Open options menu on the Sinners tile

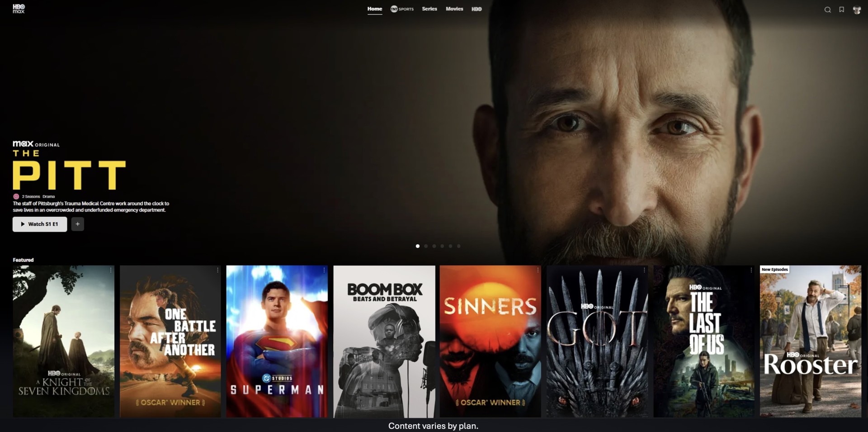click(538, 269)
